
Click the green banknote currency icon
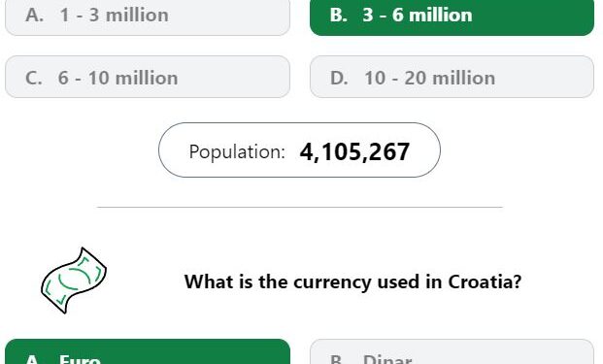coord(74,281)
